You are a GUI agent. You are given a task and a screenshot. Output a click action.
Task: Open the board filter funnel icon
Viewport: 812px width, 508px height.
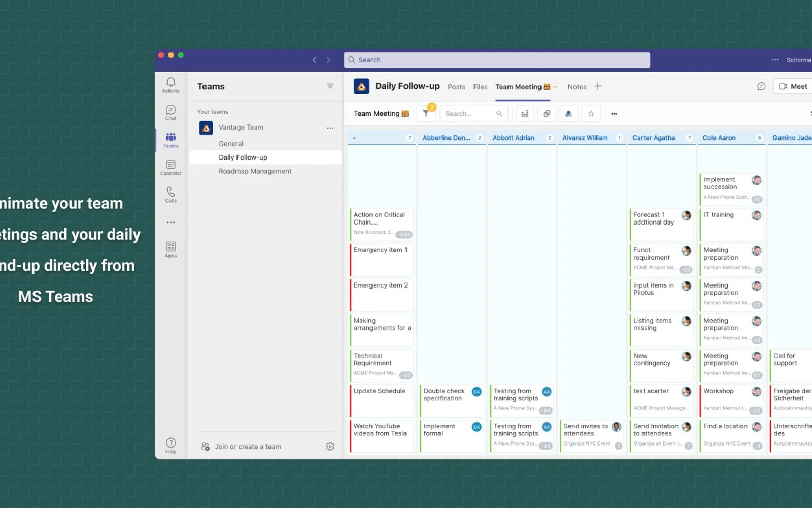[x=426, y=114]
